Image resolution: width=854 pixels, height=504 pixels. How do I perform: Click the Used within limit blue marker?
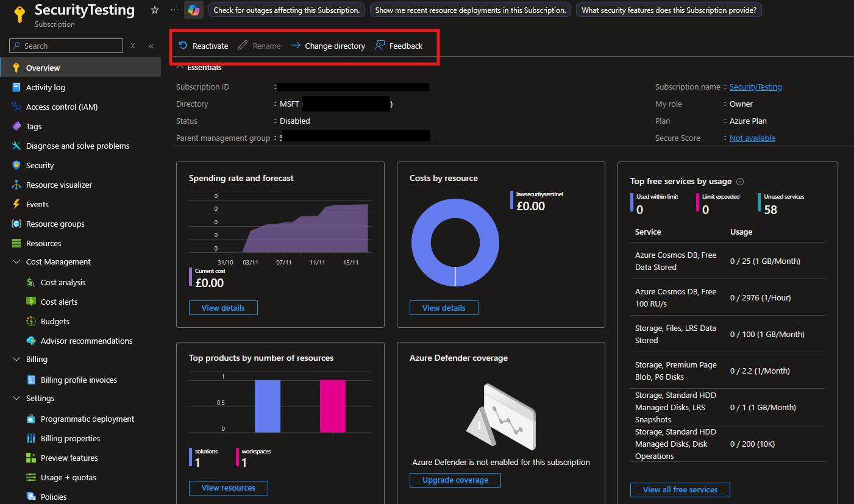click(x=632, y=203)
